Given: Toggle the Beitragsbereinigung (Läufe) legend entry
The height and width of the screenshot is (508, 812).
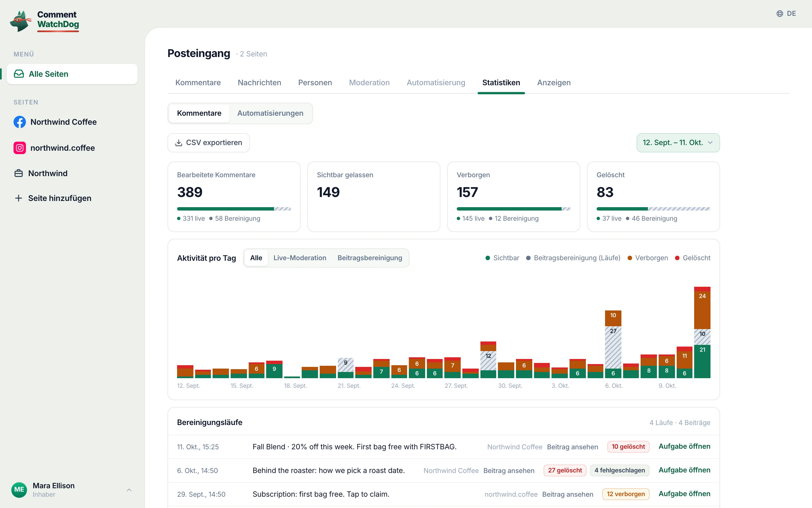Looking at the screenshot, I should click(573, 258).
